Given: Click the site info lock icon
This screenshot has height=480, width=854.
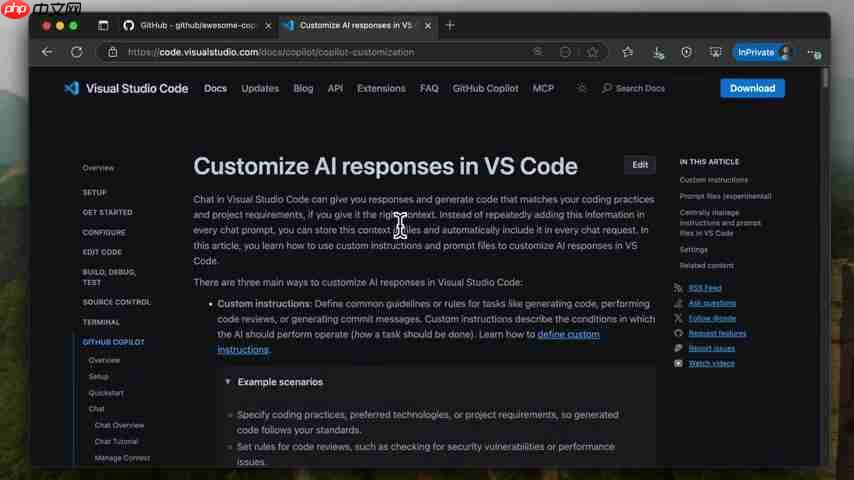Looking at the screenshot, I should tap(113, 52).
